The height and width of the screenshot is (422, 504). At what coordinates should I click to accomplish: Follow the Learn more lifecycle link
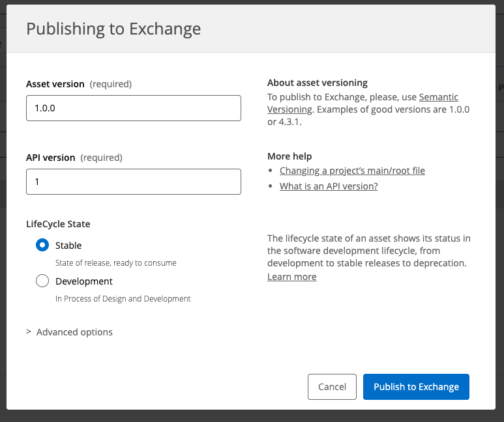(291, 277)
